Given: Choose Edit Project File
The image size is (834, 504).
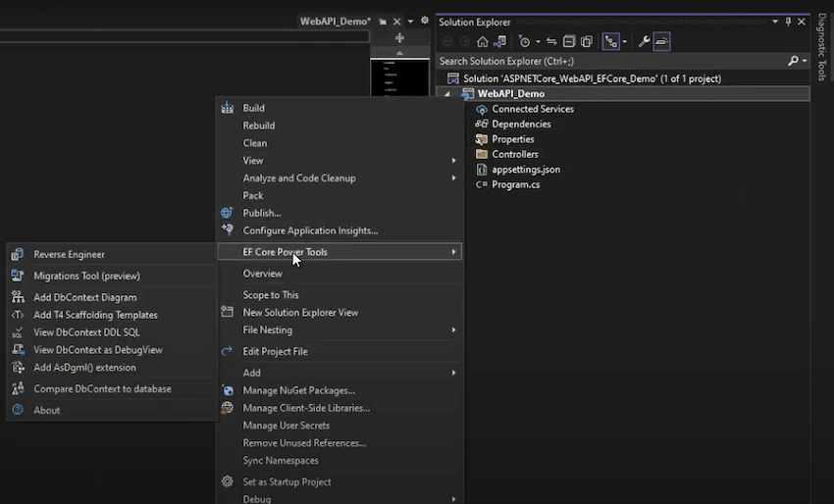Looking at the screenshot, I should pos(339,351).
